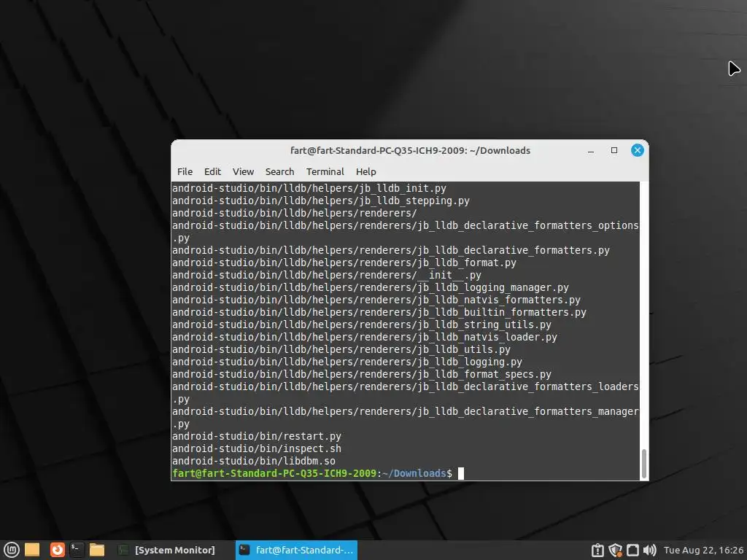Click the jb_lldb_natvis_loader.py line
The width and height of the screenshot is (747, 560).
[365, 337]
